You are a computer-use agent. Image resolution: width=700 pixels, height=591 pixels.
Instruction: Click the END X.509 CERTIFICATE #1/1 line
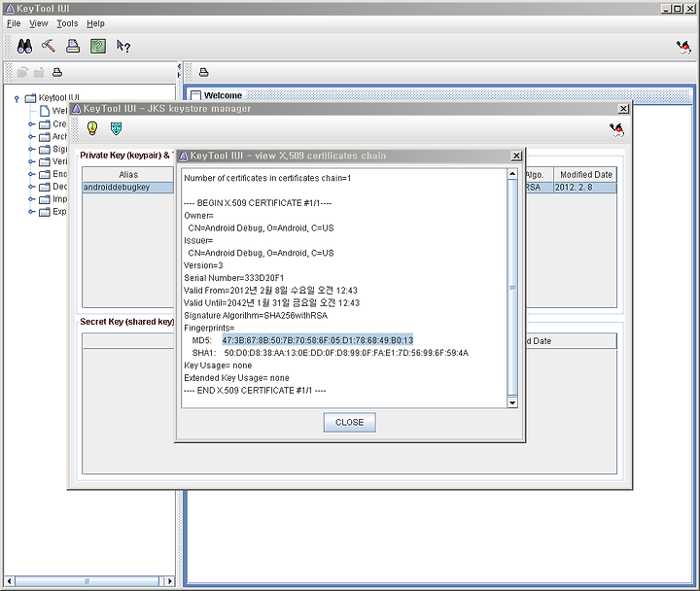[x=255, y=391]
